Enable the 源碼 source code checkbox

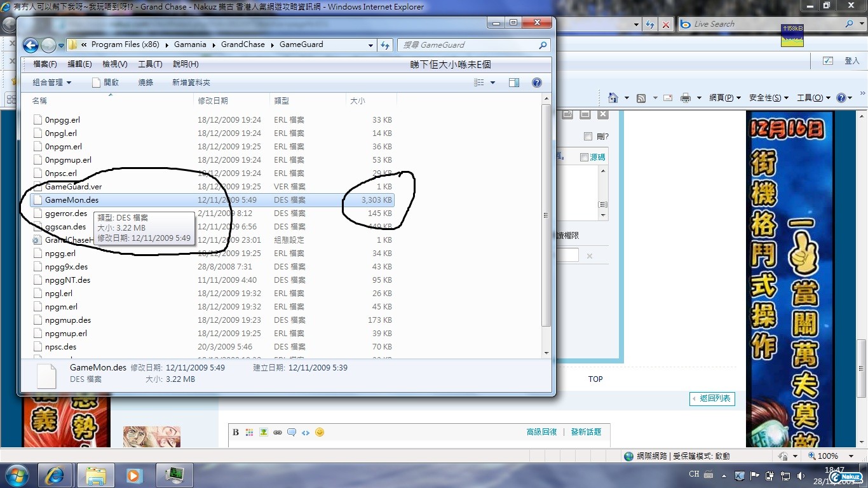coord(584,157)
